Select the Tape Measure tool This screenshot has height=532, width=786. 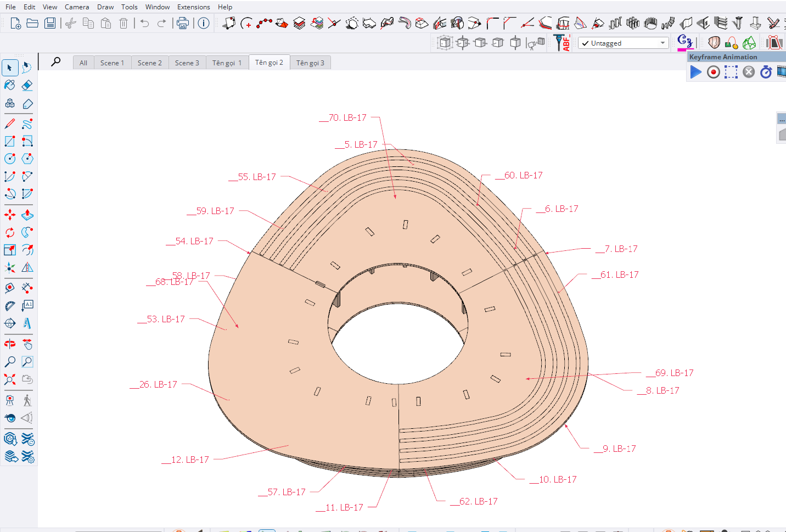pyautogui.click(x=10, y=288)
